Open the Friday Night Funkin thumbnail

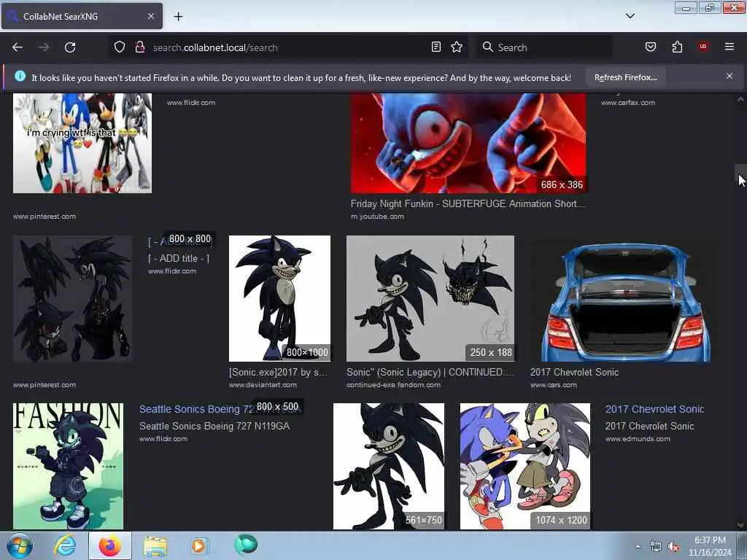click(468, 143)
